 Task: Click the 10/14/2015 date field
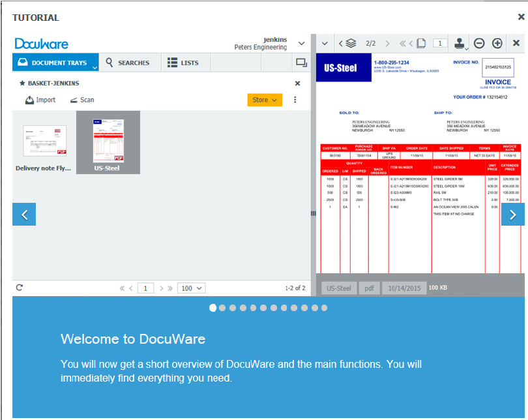(404, 288)
